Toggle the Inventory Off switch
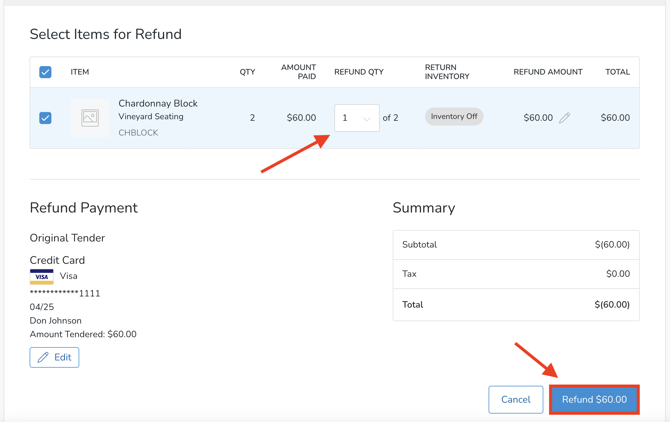The width and height of the screenshot is (670, 422). tap(454, 117)
